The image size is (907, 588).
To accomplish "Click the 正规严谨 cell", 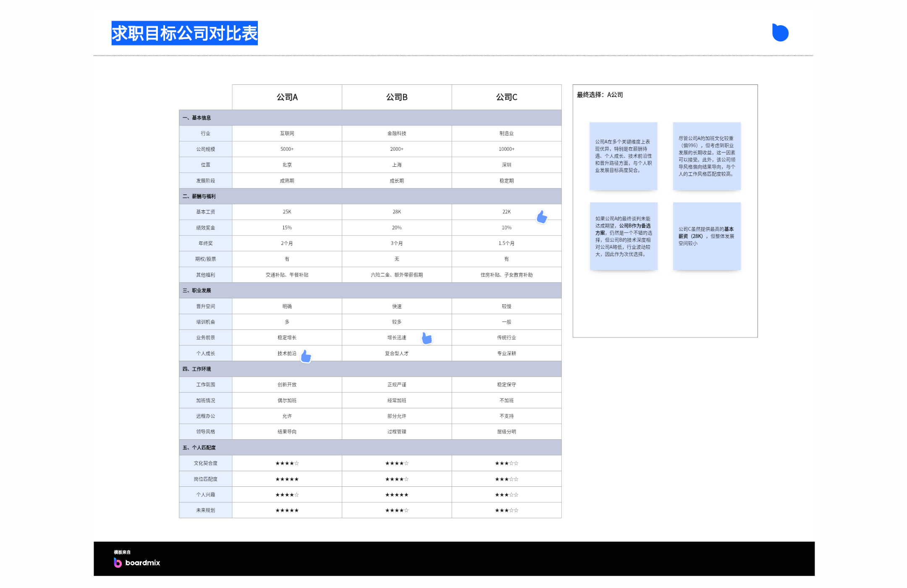I will (x=397, y=384).
